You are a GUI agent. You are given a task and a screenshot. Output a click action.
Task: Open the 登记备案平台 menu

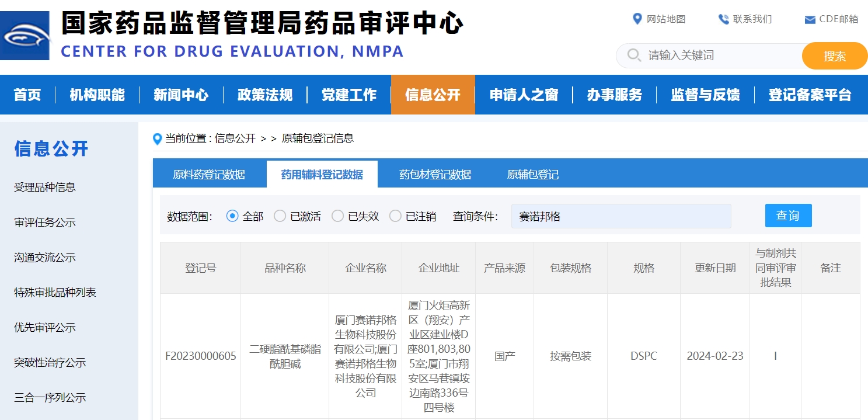click(x=811, y=95)
